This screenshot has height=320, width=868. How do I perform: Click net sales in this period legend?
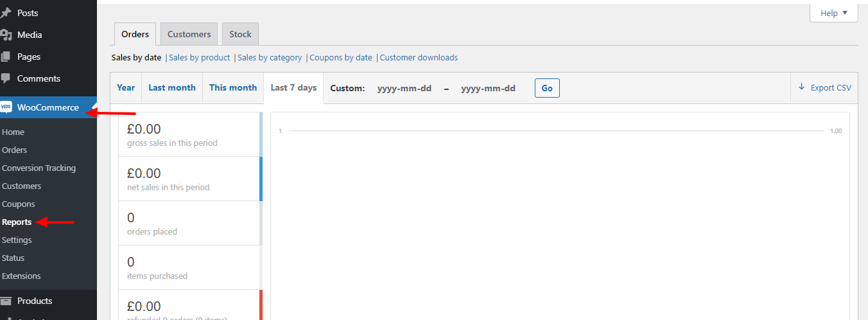[x=189, y=179]
